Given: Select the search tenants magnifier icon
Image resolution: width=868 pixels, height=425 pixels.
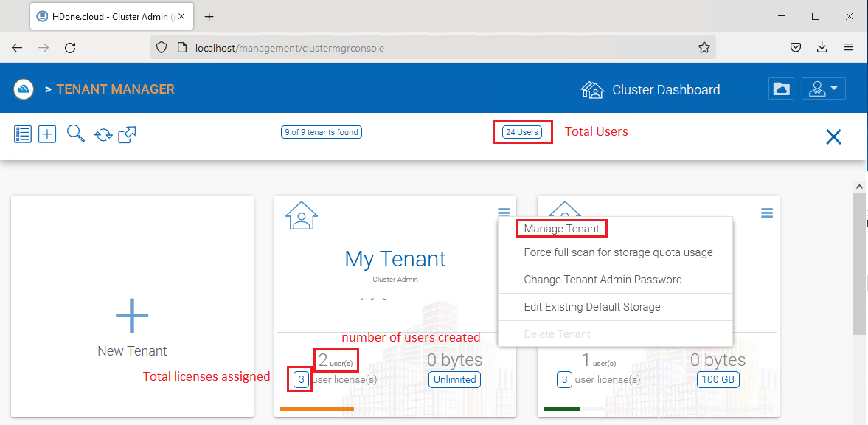Looking at the screenshot, I should [x=74, y=134].
